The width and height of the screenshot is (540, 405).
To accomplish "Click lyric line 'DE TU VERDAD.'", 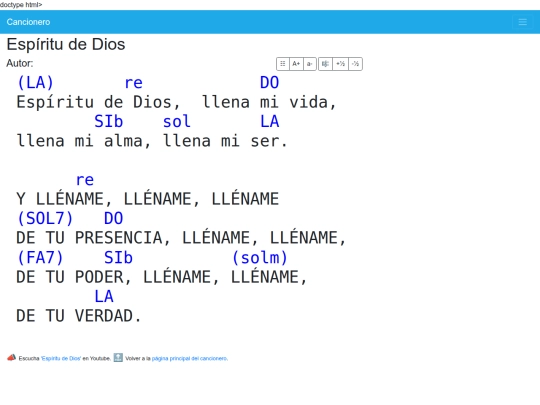I will point(79,316).
